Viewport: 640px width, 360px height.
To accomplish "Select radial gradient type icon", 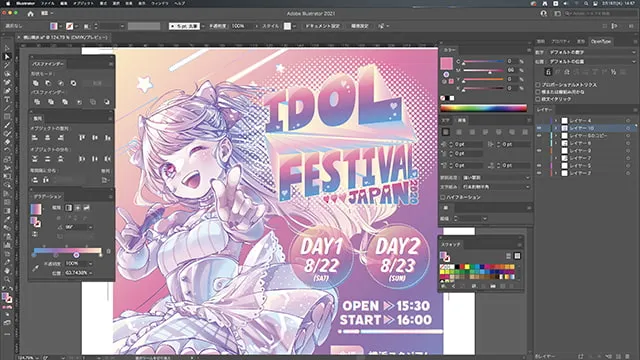I will tap(78, 208).
